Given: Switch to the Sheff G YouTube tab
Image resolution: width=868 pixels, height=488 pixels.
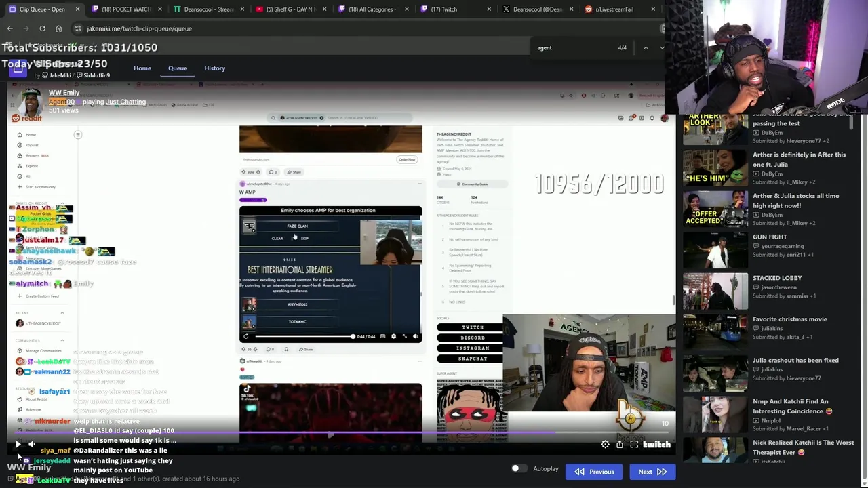Looking at the screenshot, I should coord(291,9).
